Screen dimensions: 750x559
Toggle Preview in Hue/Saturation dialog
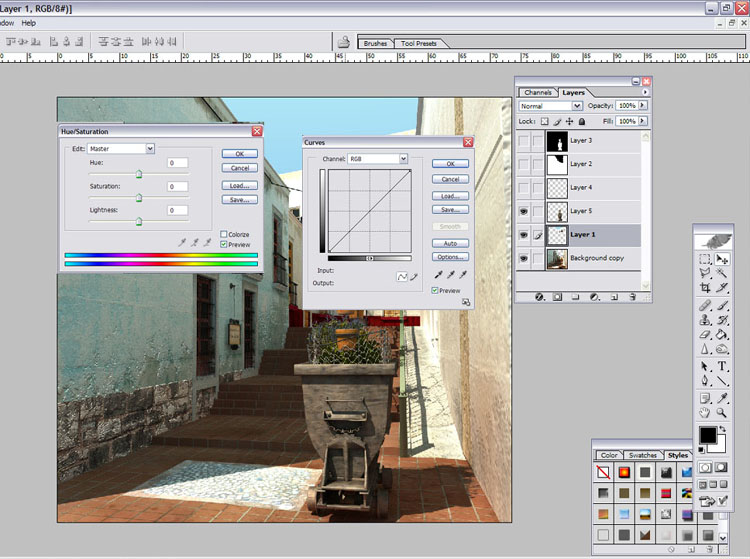click(223, 244)
